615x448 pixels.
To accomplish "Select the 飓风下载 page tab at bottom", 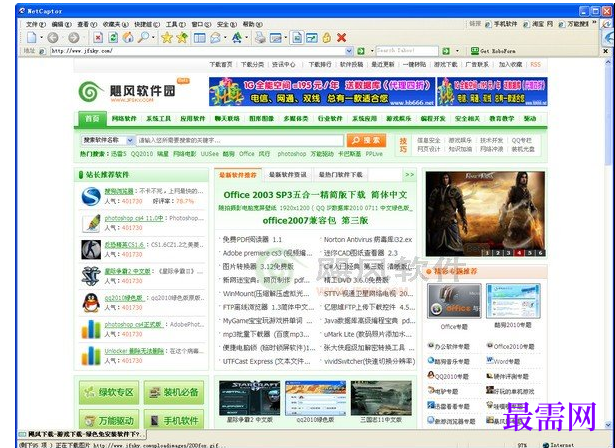I will pyautogui.click(x=82, y=434).
